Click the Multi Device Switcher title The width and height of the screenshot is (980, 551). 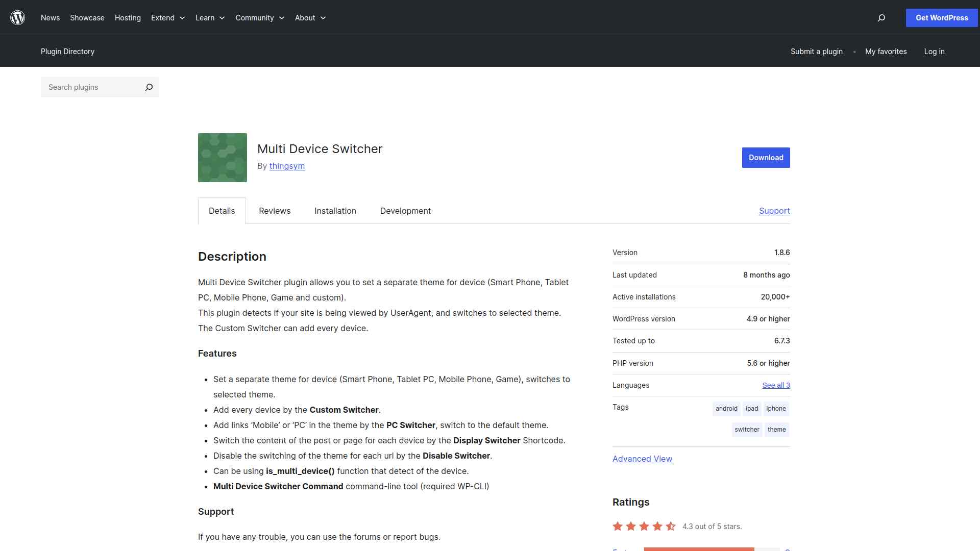point(320,149)
